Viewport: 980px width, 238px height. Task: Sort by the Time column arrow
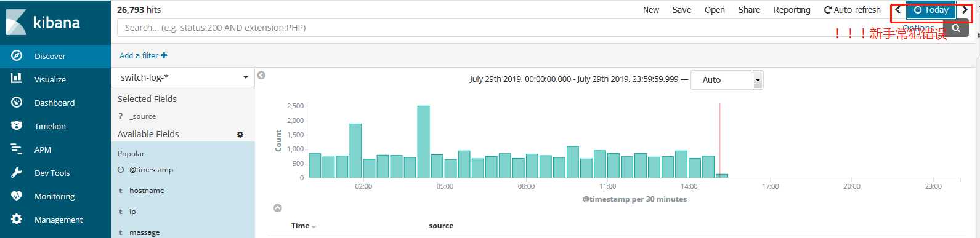314,227
